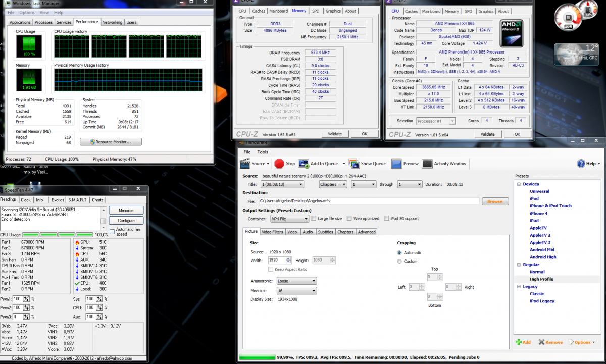Enable Automatic fan speed in SpeedFan
This screenshot has height=364, width=606.
pos(112,232)
